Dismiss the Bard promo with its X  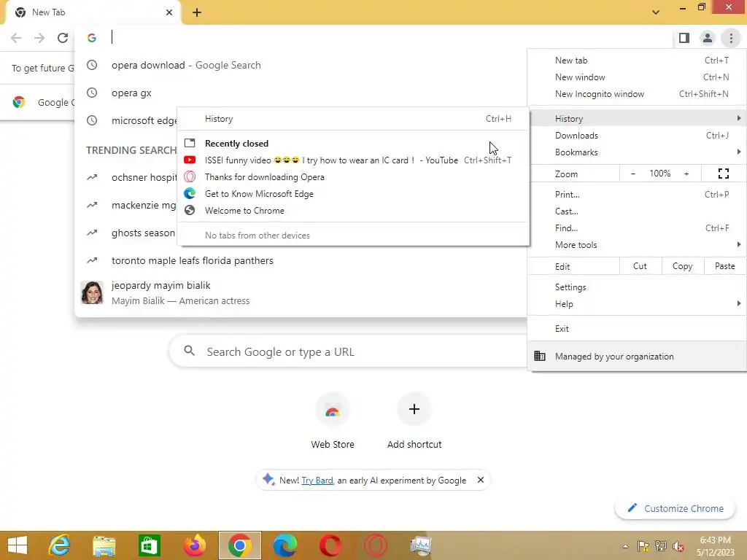(481, 480)
